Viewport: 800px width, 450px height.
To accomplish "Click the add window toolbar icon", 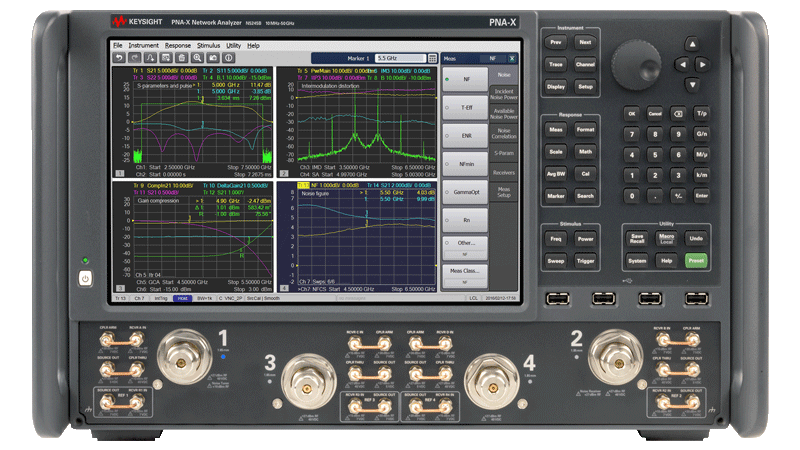I will pyautogui.click(x=166, y=58).
